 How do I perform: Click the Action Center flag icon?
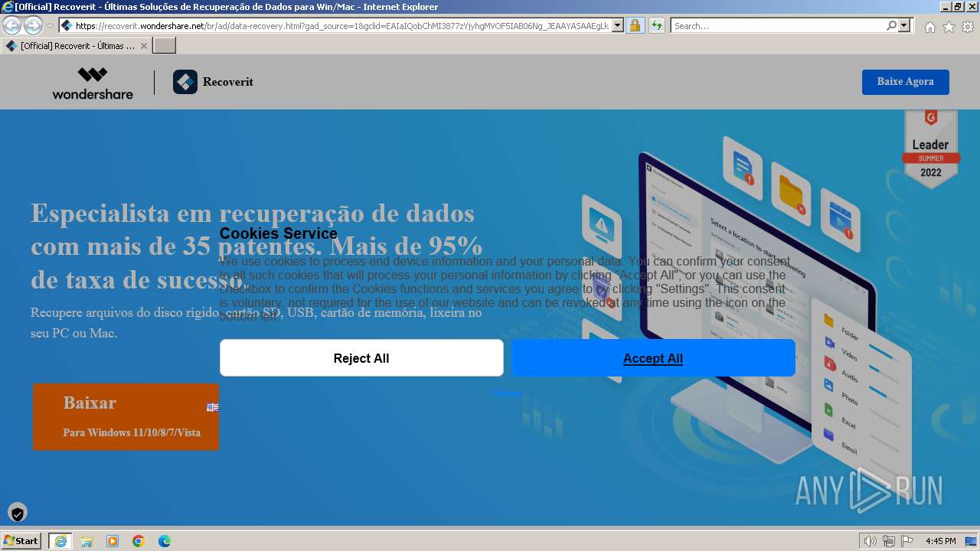point(907,541)
